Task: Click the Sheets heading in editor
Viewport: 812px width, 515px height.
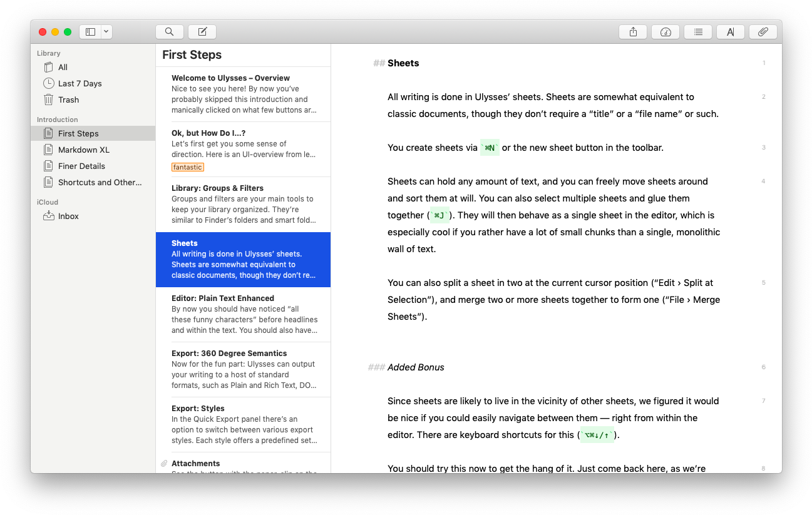Action: click(x=403, y=63)
